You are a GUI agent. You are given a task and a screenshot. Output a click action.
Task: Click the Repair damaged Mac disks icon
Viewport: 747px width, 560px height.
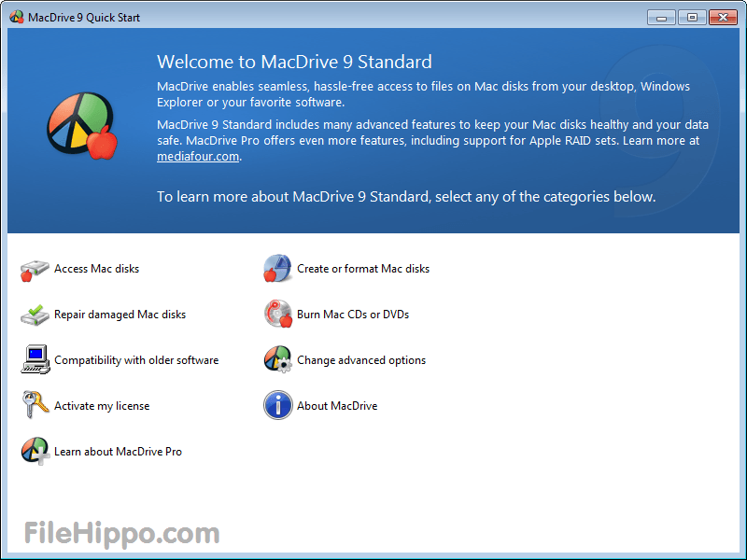point(35,315)
